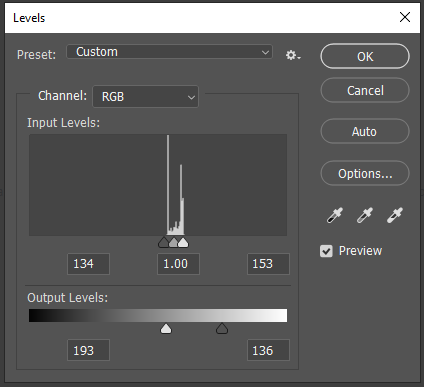This screenshot has height=387, width=424.
Task: Open the Options... dialog button
Action: click(365, 173)
